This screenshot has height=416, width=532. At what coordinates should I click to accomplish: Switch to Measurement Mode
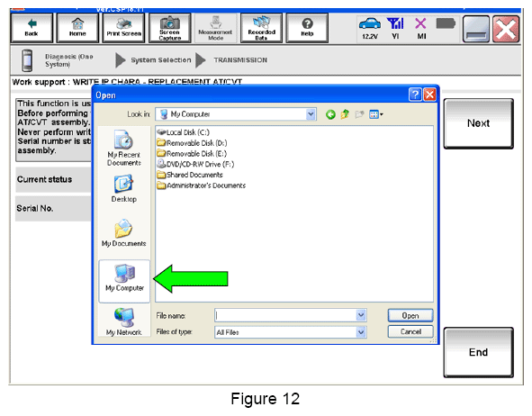pos(215,28)
